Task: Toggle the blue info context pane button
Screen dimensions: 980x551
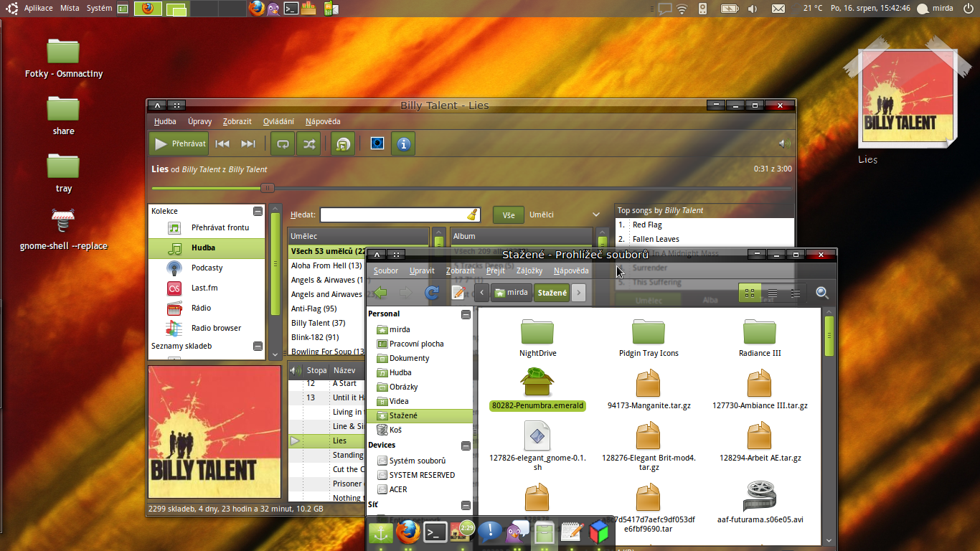Action: (403, 144)
